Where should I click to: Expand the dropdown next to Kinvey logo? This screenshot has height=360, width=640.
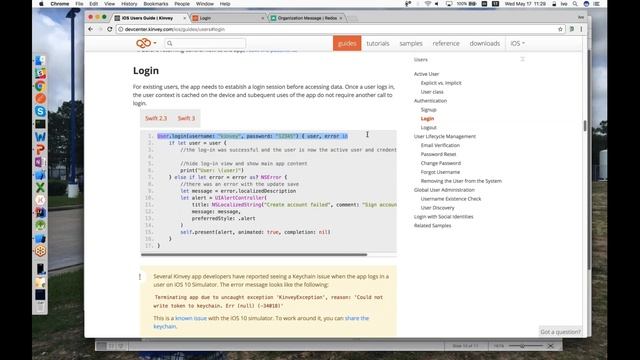tap(155, 43)
